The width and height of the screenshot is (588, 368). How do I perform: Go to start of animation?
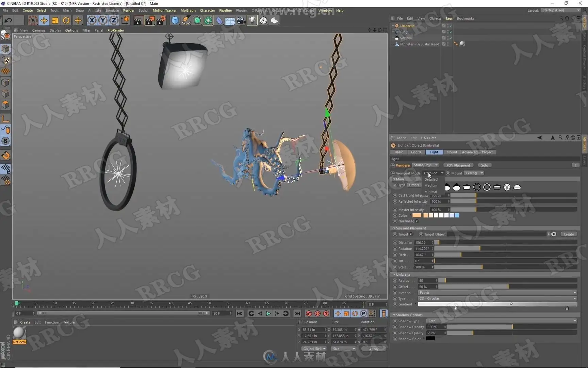[x=240, y=313]
